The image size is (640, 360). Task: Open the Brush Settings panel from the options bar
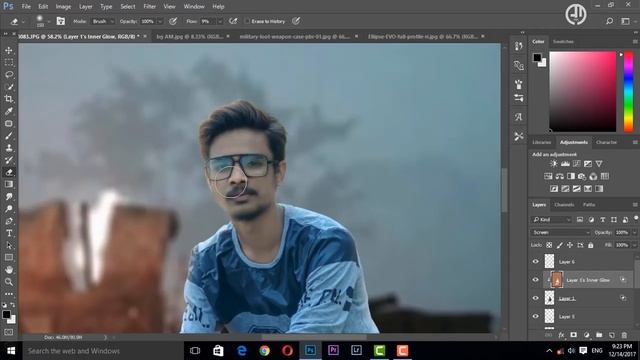(61, 21)
